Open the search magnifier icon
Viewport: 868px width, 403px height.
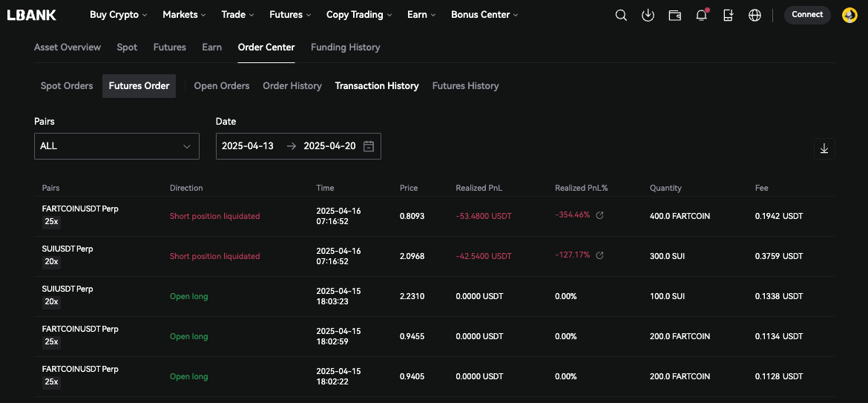(x=621, y=15)
